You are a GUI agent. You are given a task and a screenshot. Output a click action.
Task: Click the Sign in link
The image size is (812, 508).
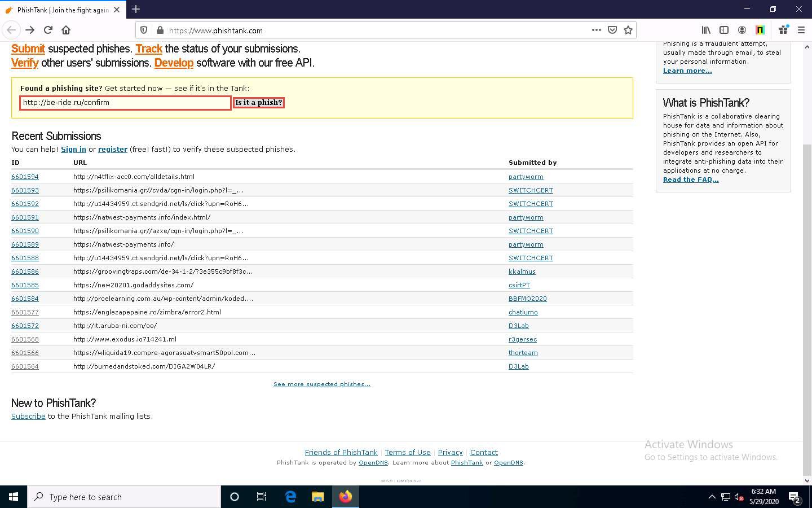pyautogui.click(x=73, y=150)
